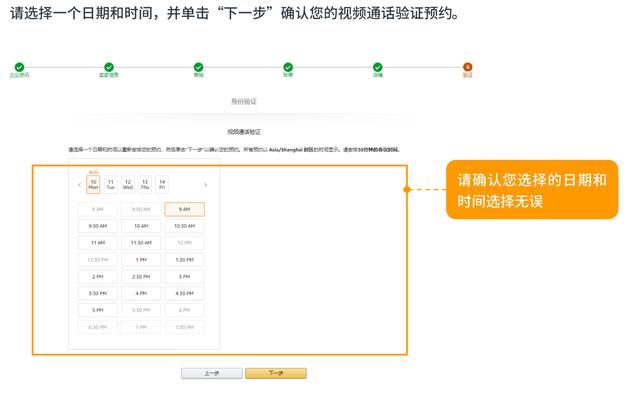Go to previous week with left chevron
640x394 pixels.
click(80, 185)
